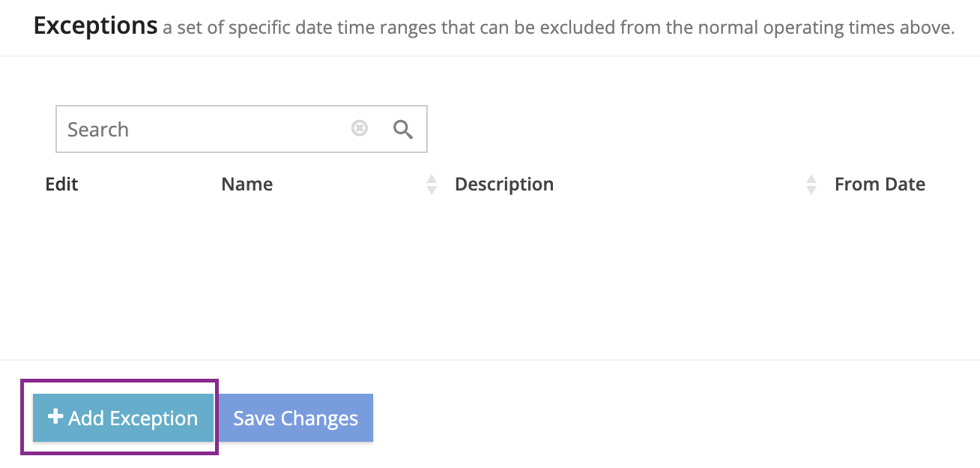The image size is (980, 468).
Task: Toggle sort order using the Name sort arrows
Action: click(x=432, y=184)
